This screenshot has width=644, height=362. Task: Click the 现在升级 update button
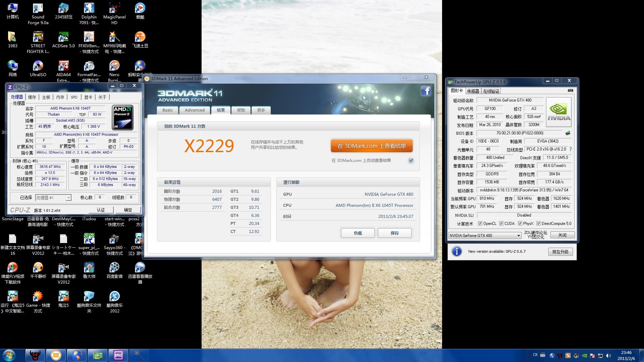[560, 252]
